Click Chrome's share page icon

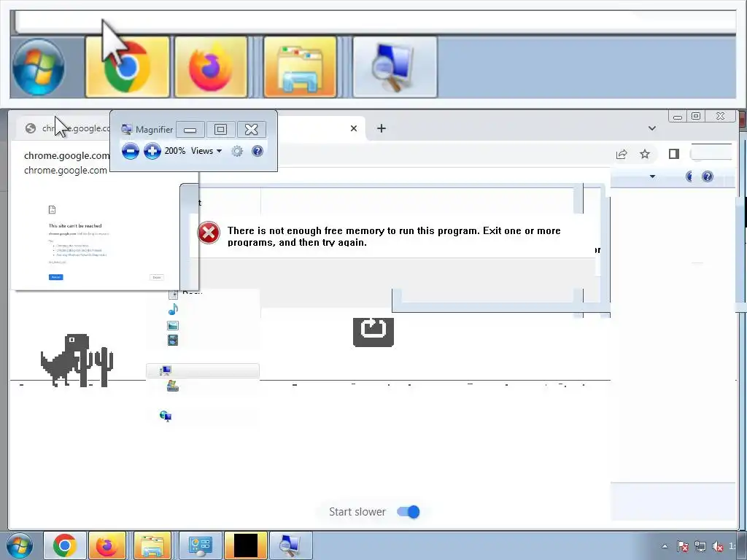click(x=622, y=155)
